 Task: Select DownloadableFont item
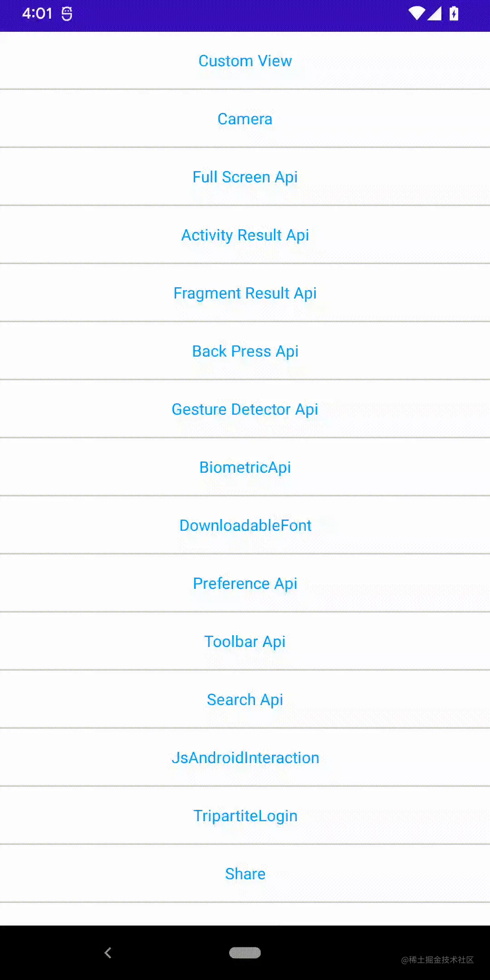coord(245,525)
